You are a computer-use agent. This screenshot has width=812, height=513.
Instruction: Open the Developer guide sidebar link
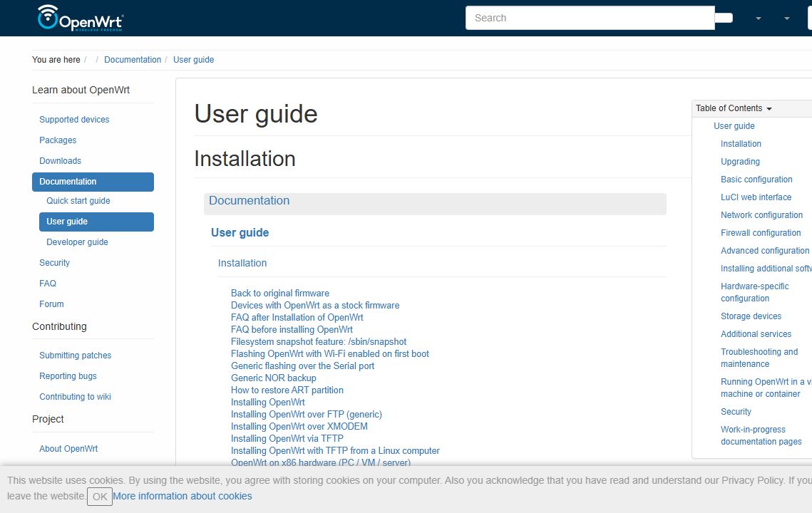pos(77,242)
